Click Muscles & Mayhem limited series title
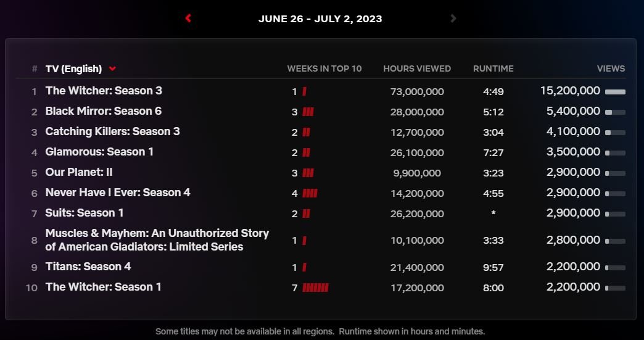Screen dimensions: 644x340 coord(157,240)
